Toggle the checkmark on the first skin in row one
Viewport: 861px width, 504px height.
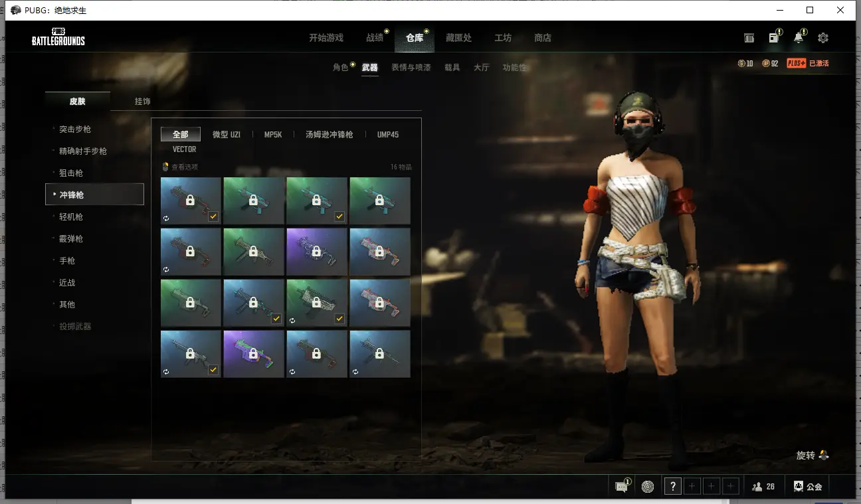(x=213, y=216)
